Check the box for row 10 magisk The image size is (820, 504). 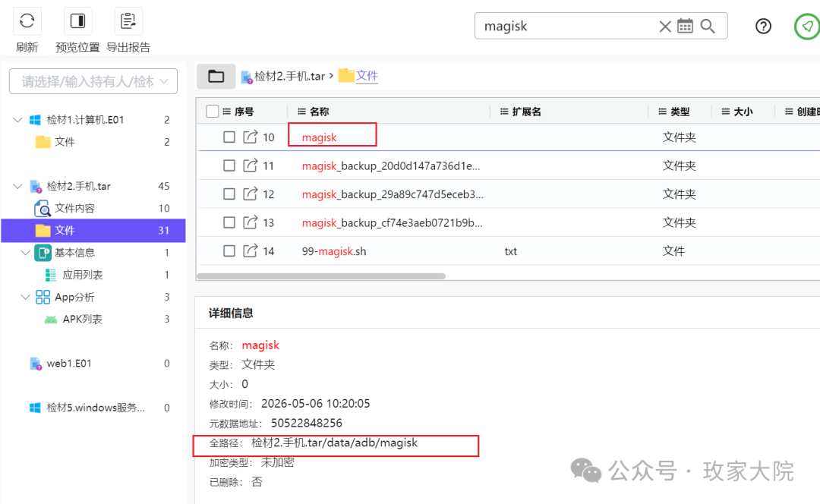click(x=229, y=137)
